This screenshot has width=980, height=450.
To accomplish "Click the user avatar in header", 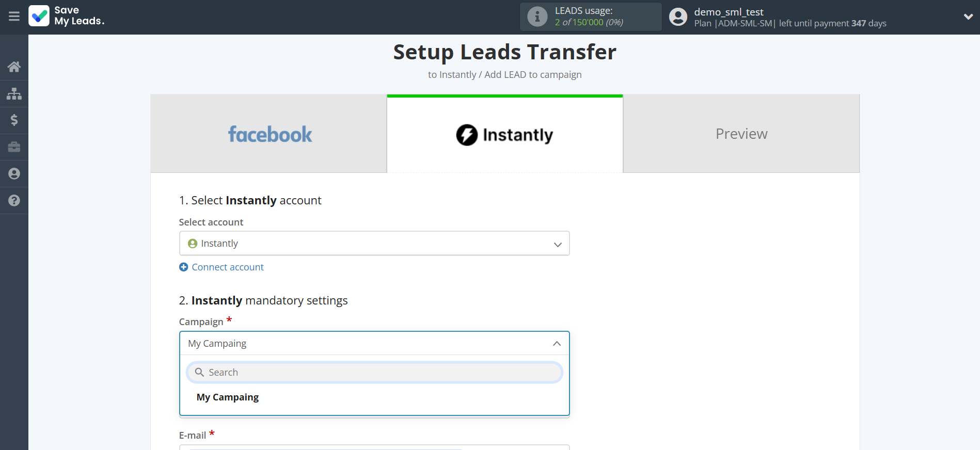I will point(678,17).
